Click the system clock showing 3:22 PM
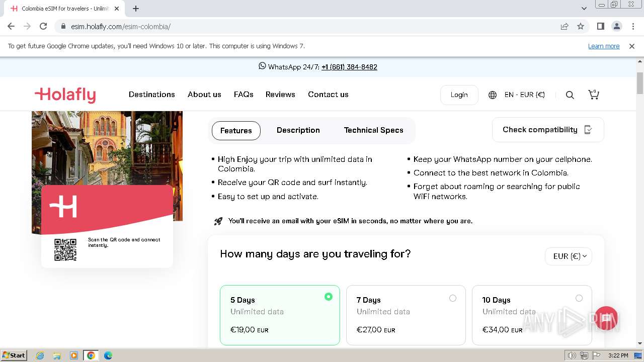The height and width of the screenshot is (362, 644). (x=618, y=355)
